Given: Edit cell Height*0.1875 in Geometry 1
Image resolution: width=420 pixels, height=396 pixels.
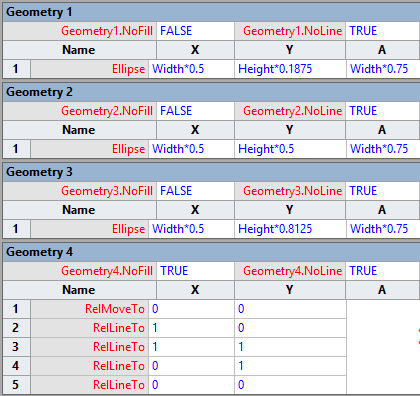Looking at the screenshot, I should pos(290,69).
